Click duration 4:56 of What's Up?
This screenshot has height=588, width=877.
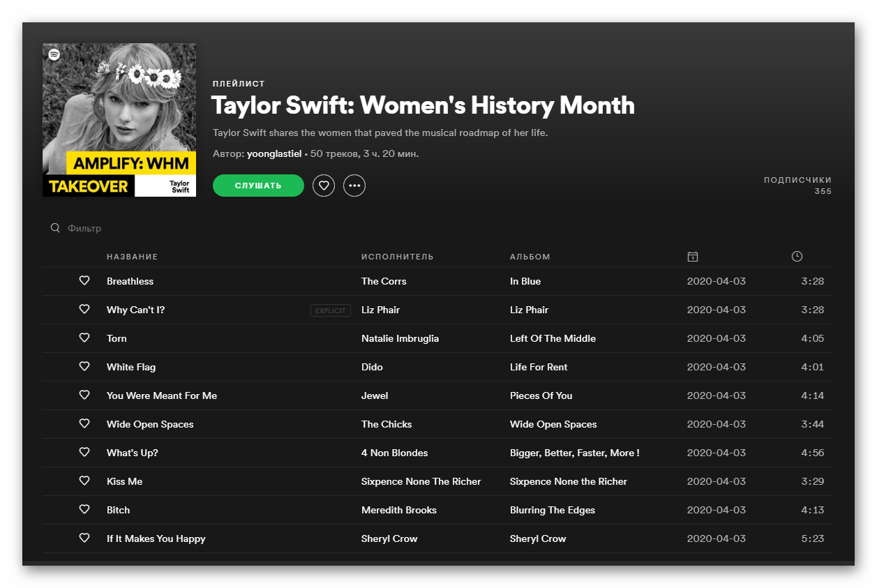812,453
